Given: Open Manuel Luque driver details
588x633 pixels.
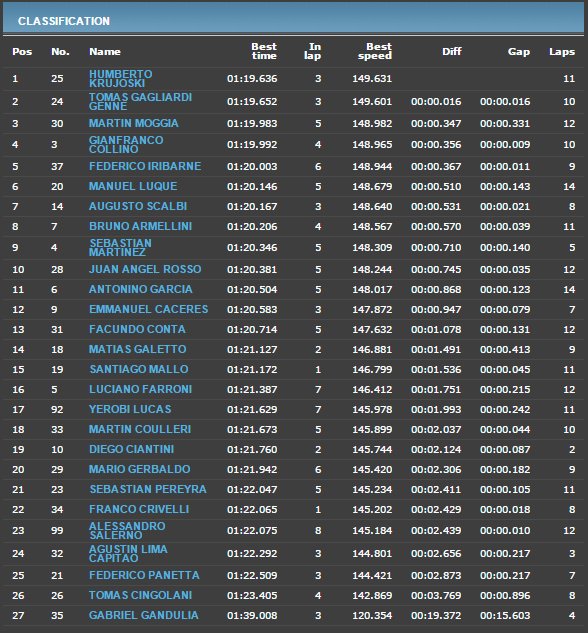Looking at the screenshot, I should [x=133, y=187].
